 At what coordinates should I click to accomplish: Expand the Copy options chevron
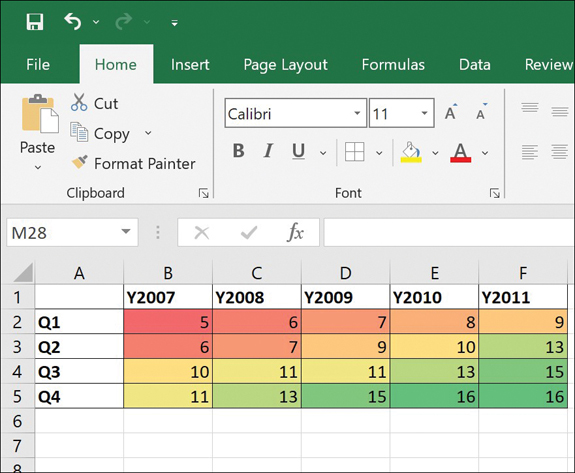[x=148, y=133]
